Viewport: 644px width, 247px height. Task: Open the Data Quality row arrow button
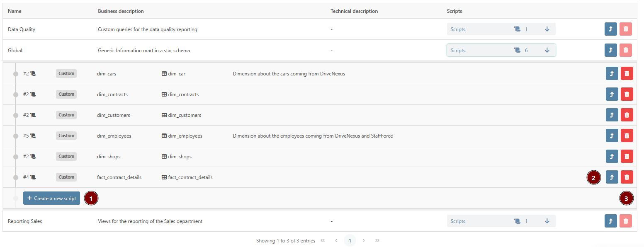(x=611, y=29)
